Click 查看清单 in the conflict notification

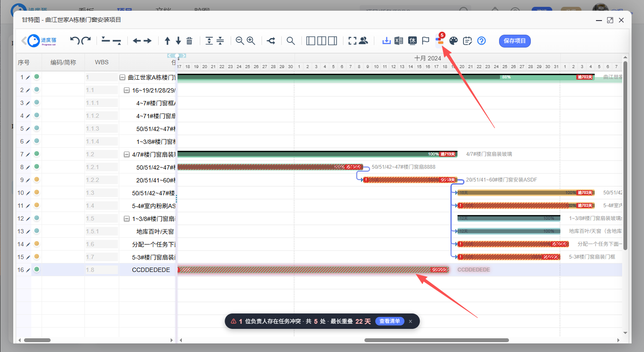[390, 321]
